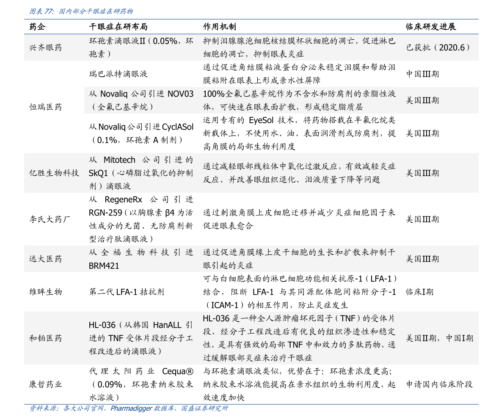The width and height of the screenshot is (504, 420).
Task: Click '美国III期' in the 远大医药 row
Action: pos(422,259)
